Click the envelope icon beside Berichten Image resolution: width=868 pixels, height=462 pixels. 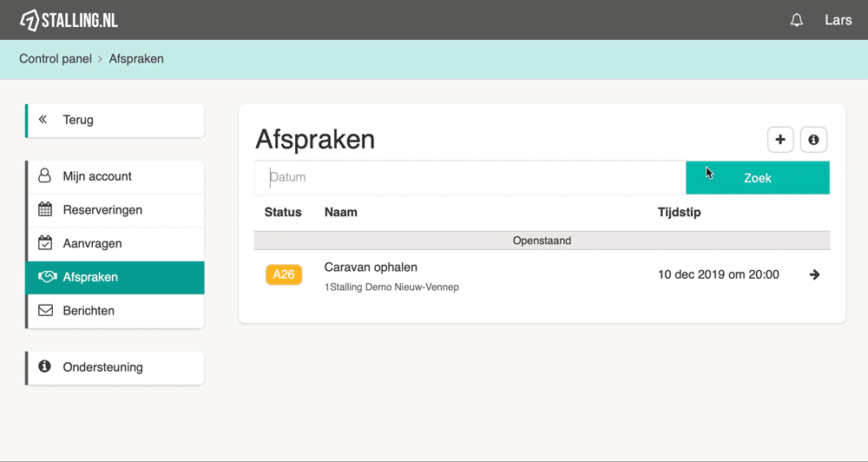pos(45,310)
